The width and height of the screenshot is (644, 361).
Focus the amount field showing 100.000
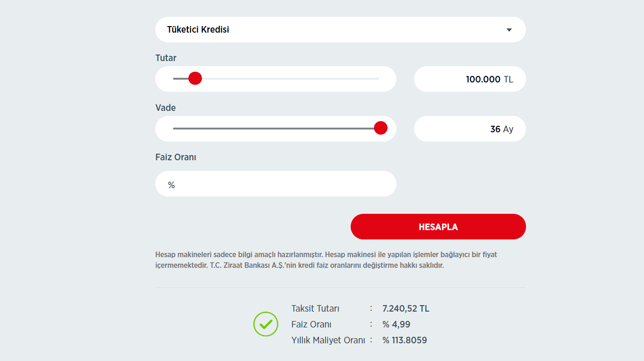pos(483,80)
